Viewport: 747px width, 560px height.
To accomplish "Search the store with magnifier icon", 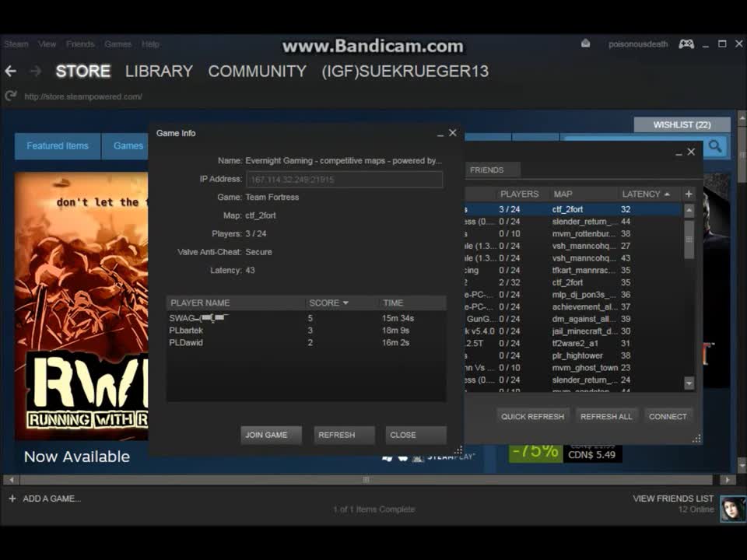I will coord(714,146).
